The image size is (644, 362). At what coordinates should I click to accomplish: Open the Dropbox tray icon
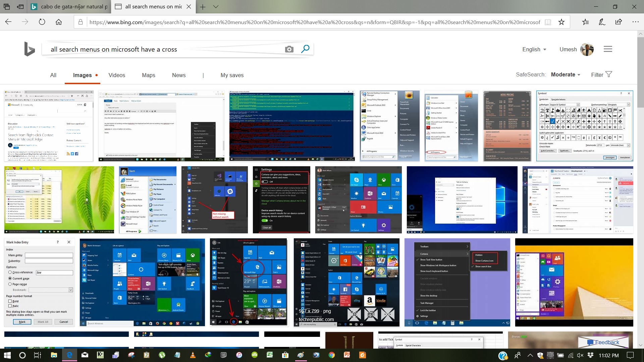[590, 355]
